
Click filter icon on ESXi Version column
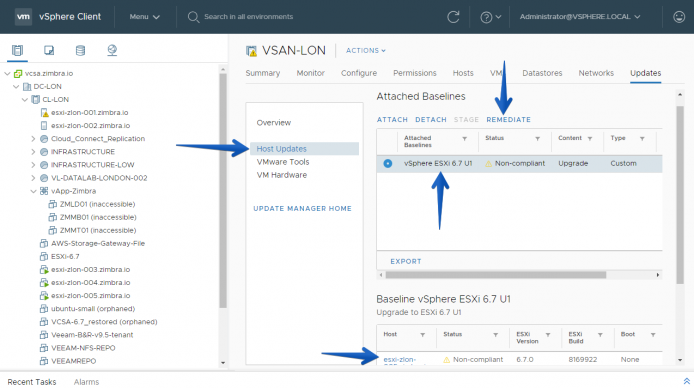click(547, 335)
